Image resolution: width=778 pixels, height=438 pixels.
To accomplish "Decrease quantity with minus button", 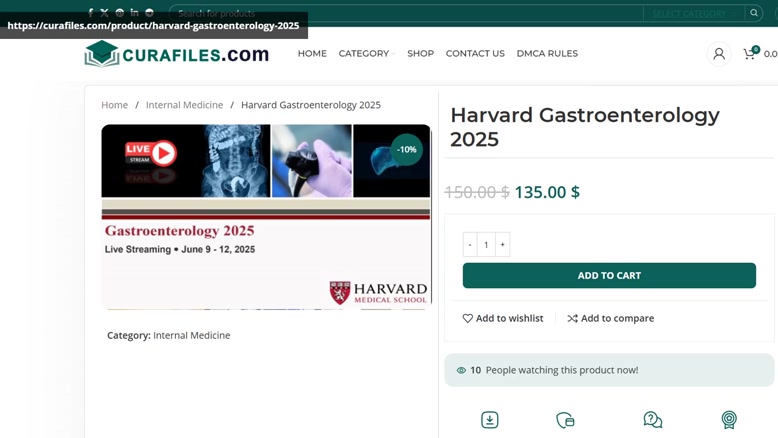I will coord(470,245).
